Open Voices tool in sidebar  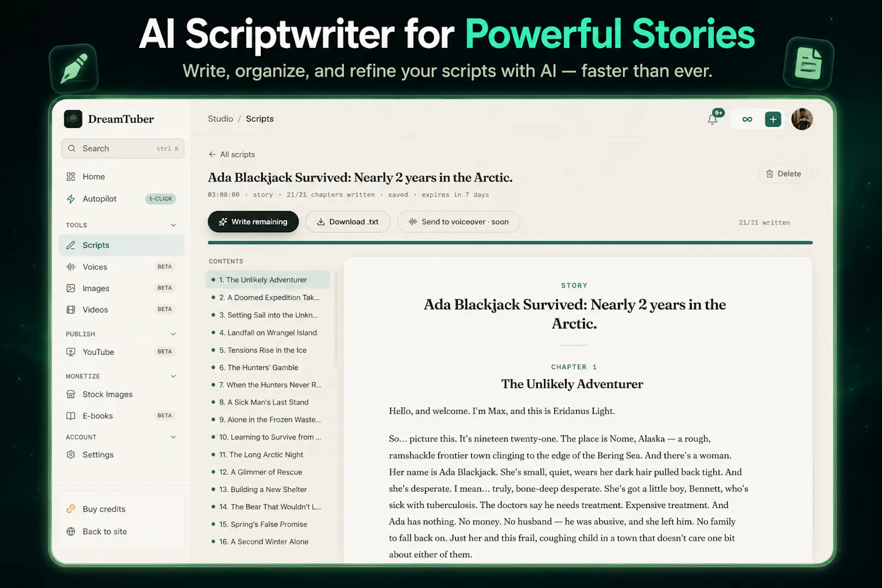tap(121, 267)
